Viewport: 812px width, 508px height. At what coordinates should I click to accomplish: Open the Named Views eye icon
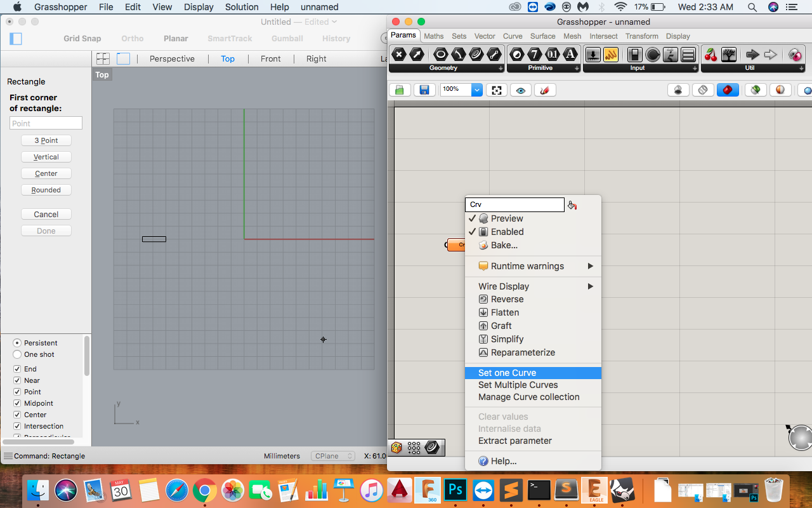[x=521, y=90]
